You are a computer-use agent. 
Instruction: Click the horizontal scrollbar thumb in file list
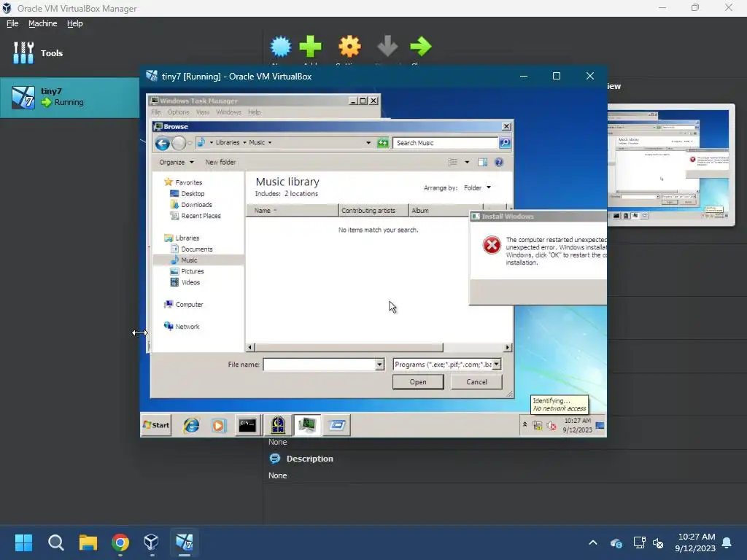click(x=349, y=348)
